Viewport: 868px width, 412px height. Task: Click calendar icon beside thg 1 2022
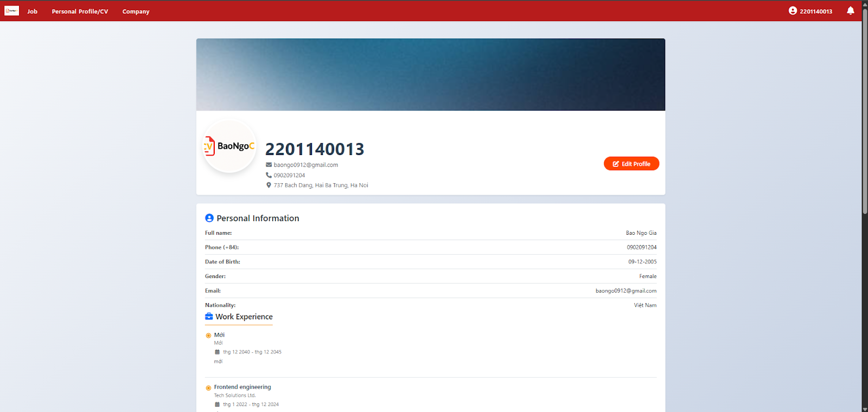coord(218,404)
